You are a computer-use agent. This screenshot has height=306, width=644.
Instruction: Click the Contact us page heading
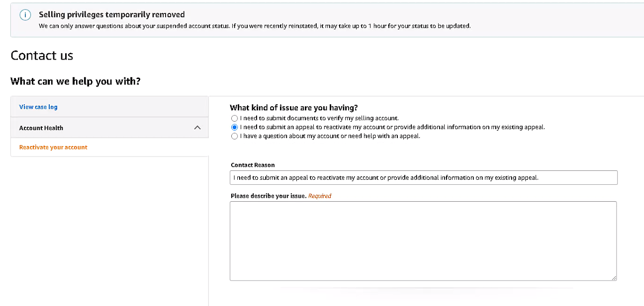42,55
